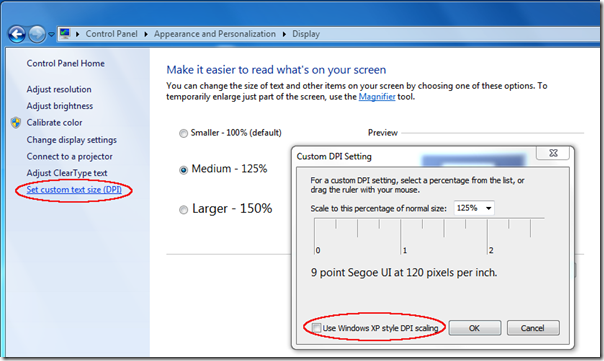Select Medium - 125% radio button
The image size is (604, 361).
click(x=183, y=170)
